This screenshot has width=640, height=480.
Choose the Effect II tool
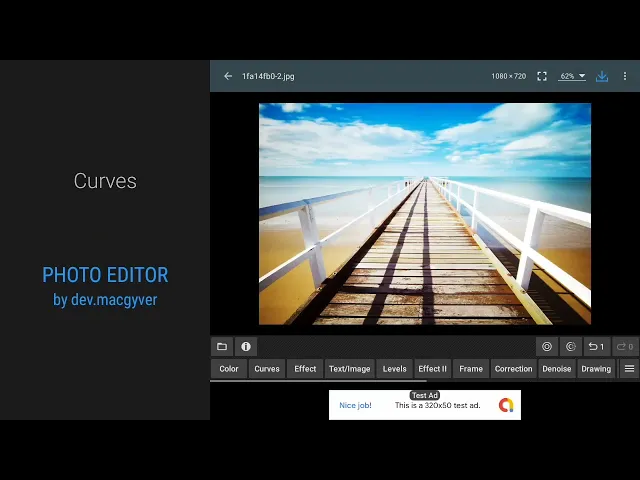point(432,369)
